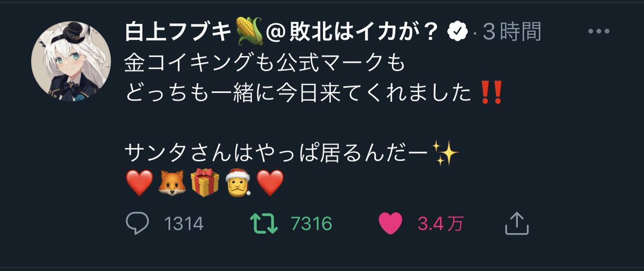Click the text サンタさんはやっぱ居るんだー
The image size is (644, 271).
pos(278,154)
